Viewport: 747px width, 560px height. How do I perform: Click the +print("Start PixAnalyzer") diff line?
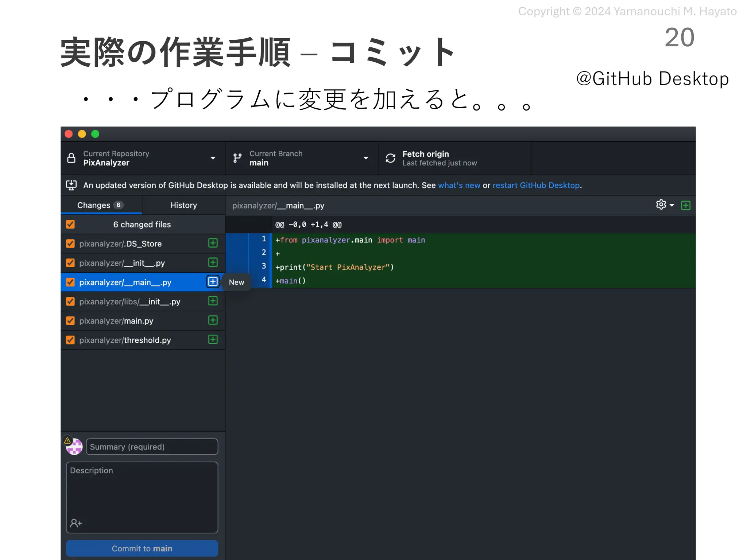tap(334, 267)
